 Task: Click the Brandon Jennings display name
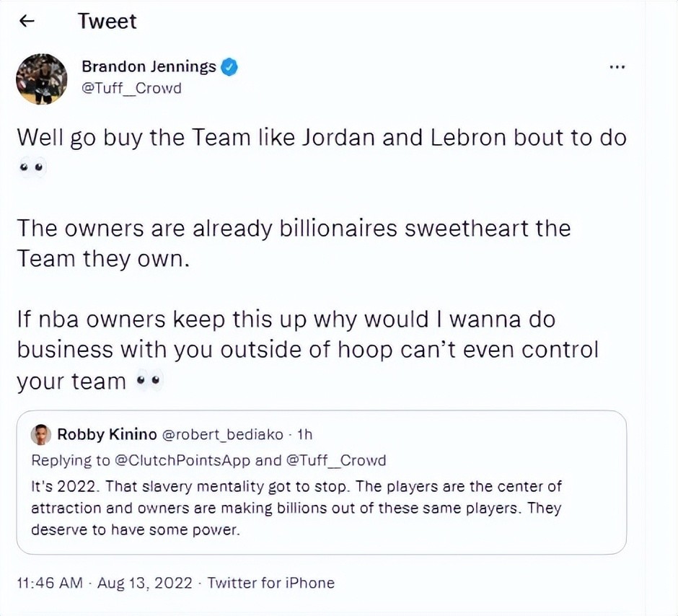click(x=149, y=66)
